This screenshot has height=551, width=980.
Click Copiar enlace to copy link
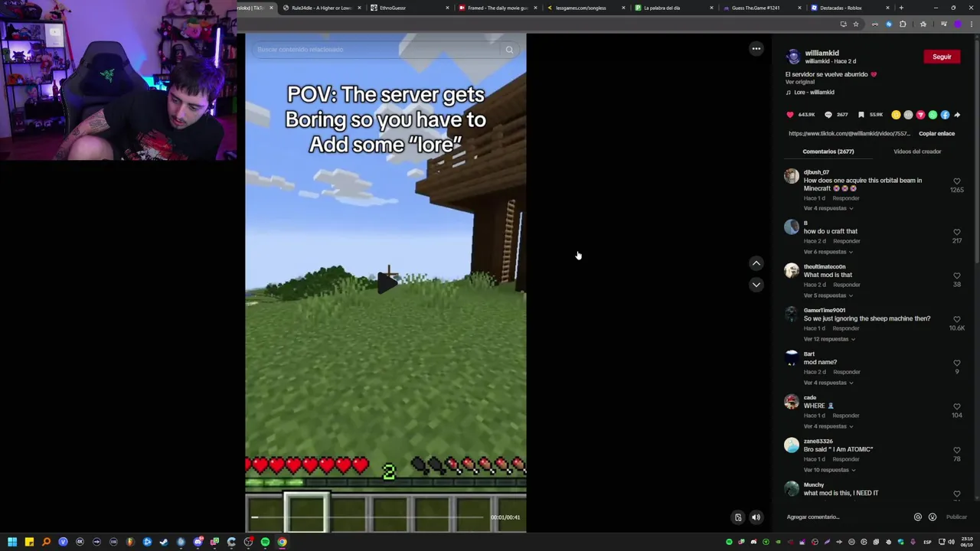coord(936,133)
